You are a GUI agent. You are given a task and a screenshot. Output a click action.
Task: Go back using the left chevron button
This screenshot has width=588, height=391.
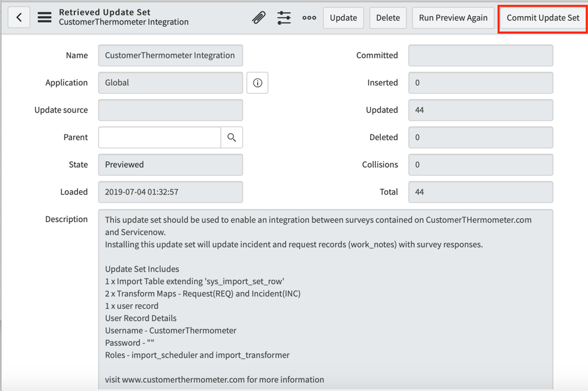(19, 18)
